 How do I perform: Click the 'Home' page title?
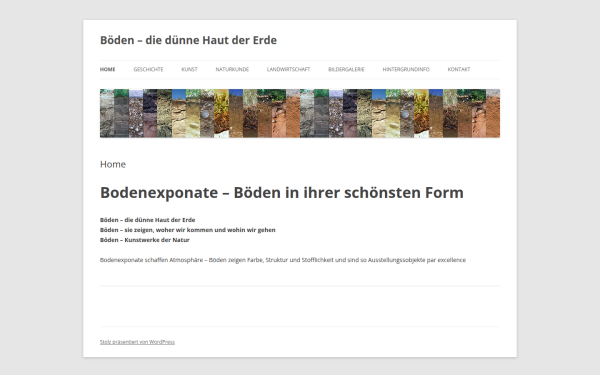pos(113,164)
